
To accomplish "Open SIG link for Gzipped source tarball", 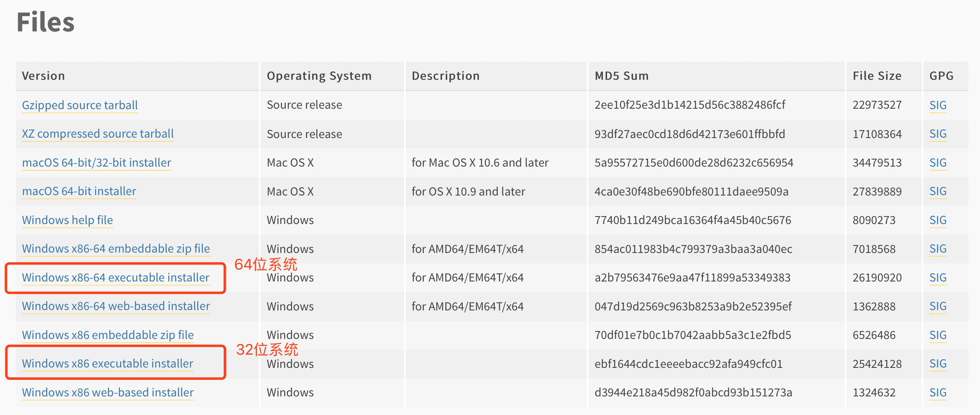I will click(938, 105).
